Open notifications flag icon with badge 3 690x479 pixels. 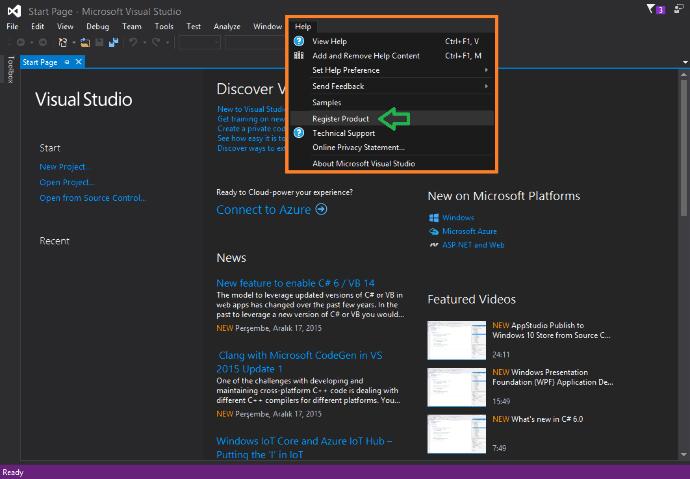656,9
